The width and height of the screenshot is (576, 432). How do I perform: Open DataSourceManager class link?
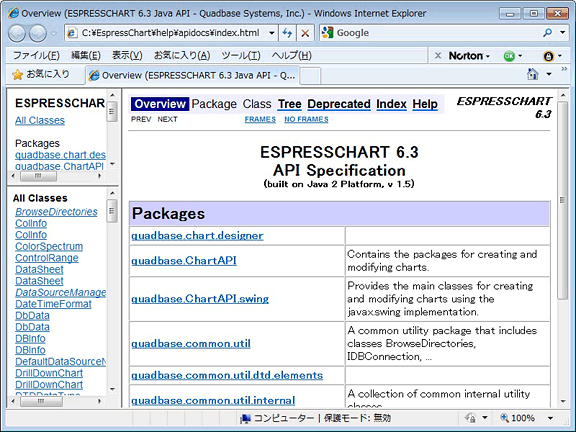(61, 292)
